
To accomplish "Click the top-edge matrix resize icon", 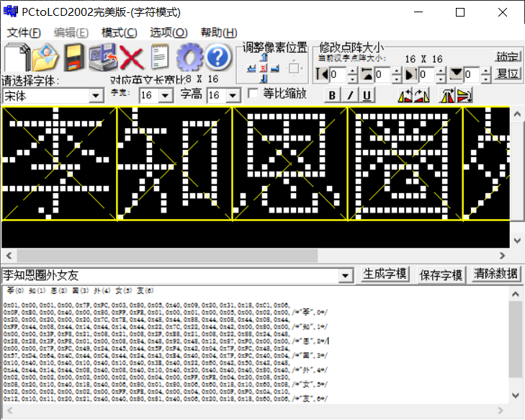I will pos(367,73).
